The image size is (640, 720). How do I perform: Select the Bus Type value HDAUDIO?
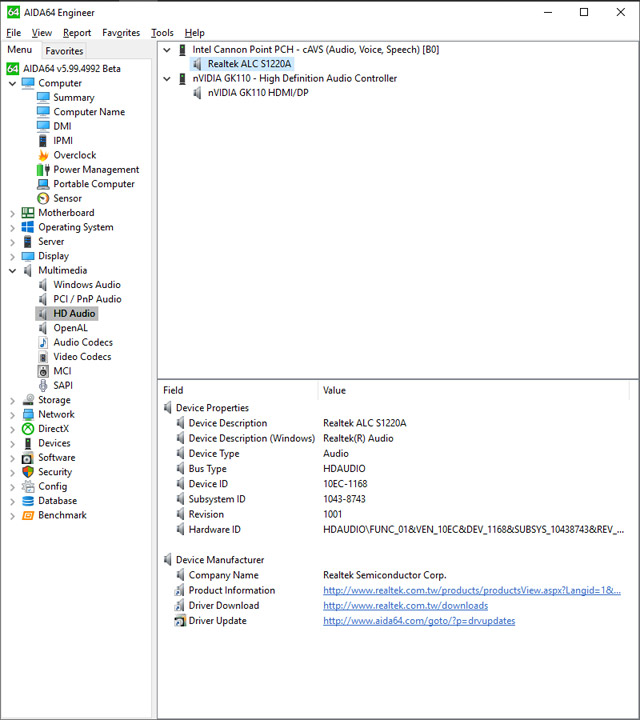344,469
